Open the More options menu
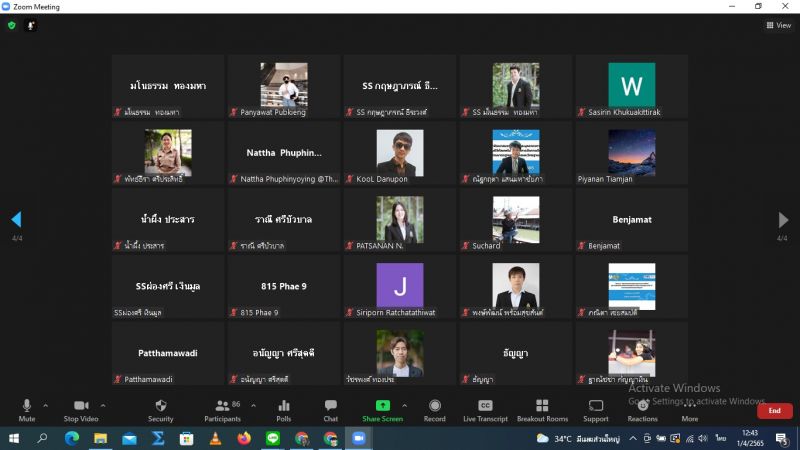Viewport: 800px width, 450px height. [x=690, y=410]
